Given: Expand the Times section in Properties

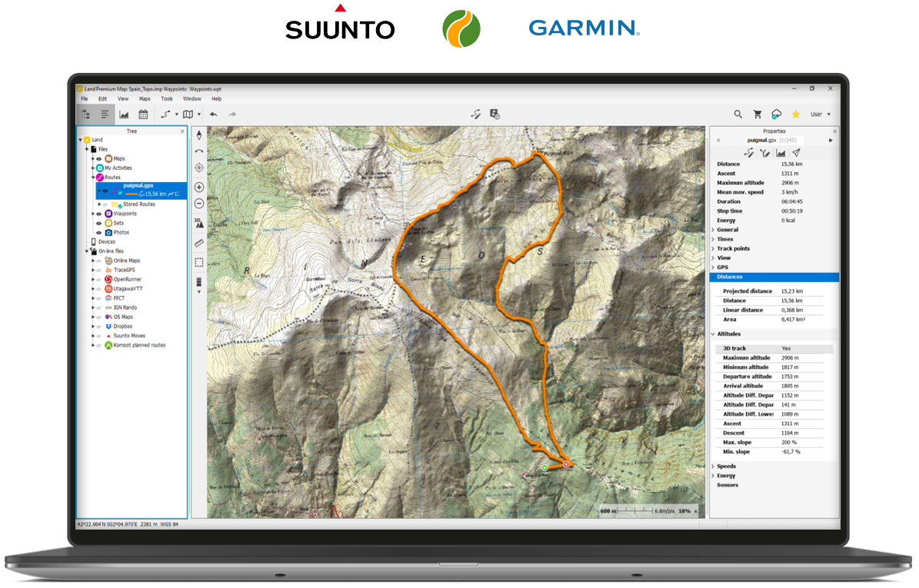Looking at the screenshot, I should (x=713, y=240).
